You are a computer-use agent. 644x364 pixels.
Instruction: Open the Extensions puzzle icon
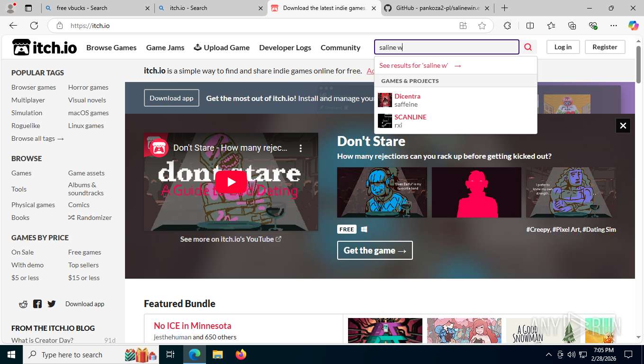(507, 26)
